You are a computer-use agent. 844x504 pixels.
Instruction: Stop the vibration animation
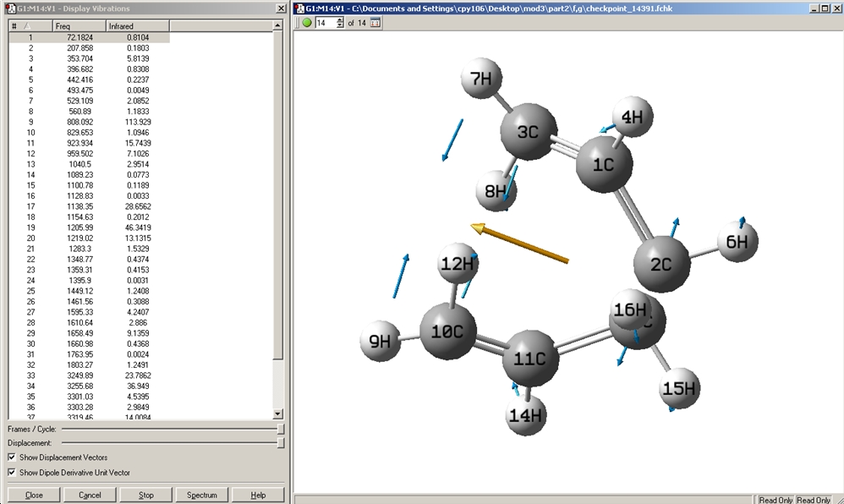[x=145, y=495]
